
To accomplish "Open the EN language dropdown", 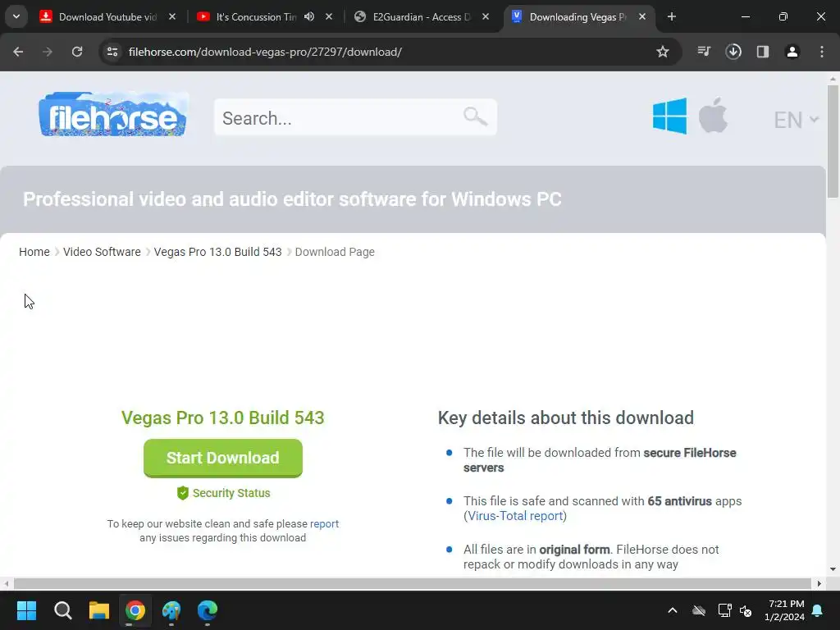I will [796, 120].
